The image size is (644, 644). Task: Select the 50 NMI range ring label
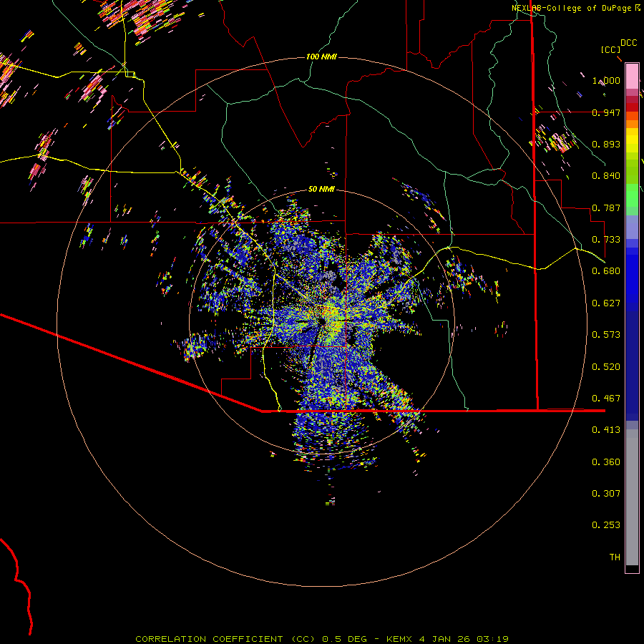coord(321,189)
